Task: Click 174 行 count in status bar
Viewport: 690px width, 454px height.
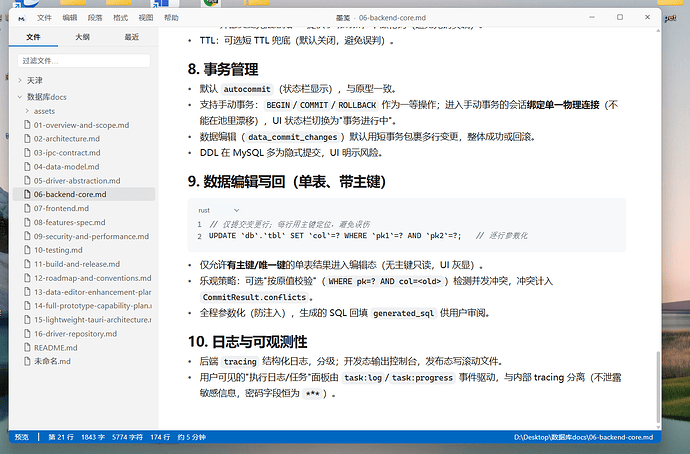Action: 160,437
